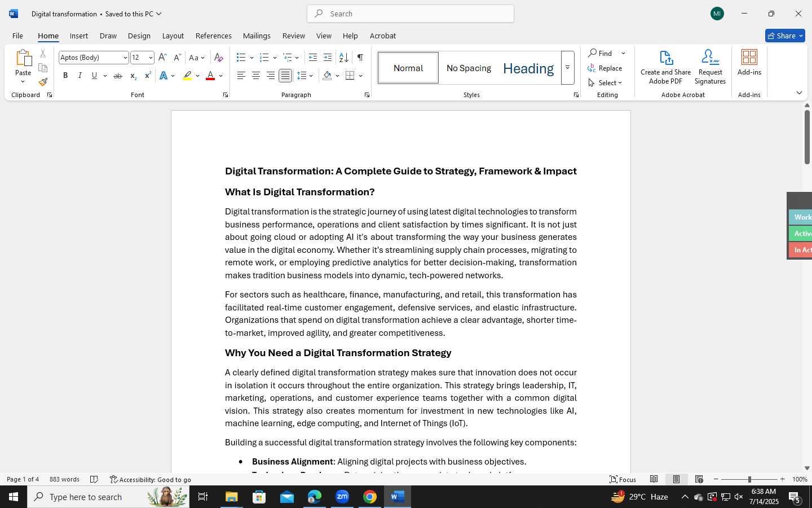Shrink font size with decrease button

(177, 58)
